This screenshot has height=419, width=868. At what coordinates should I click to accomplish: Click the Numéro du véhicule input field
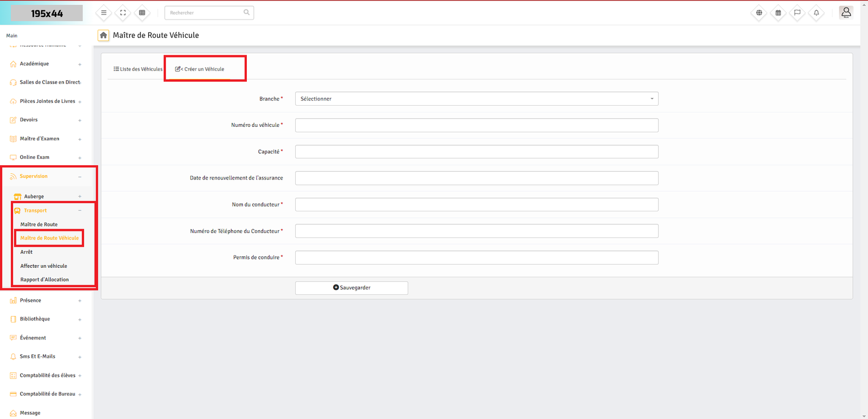tap(476, 125)
